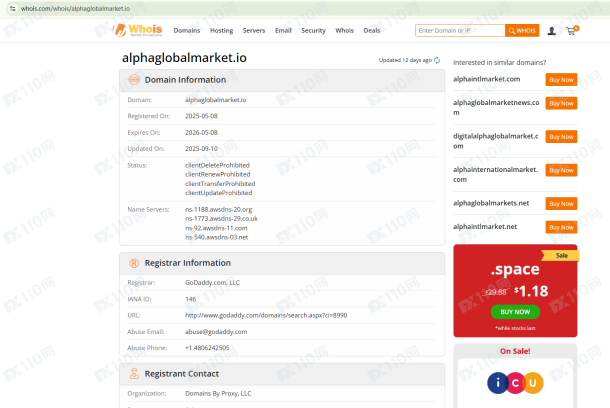Image resolution: width=610 pixels, height=408 pixels.
Task: Buy Now for alphaintlmarket.com
Action: tap(561, 80)
